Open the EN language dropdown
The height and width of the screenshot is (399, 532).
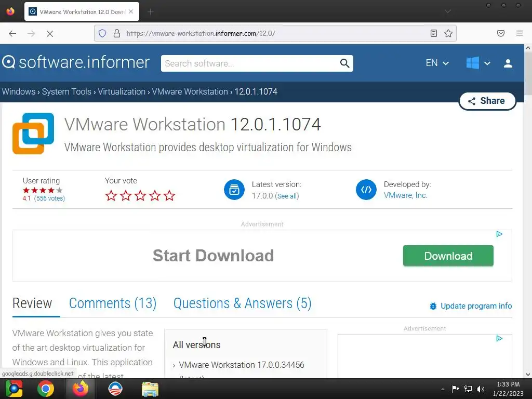pyautogui.click(x=437, y=63)
